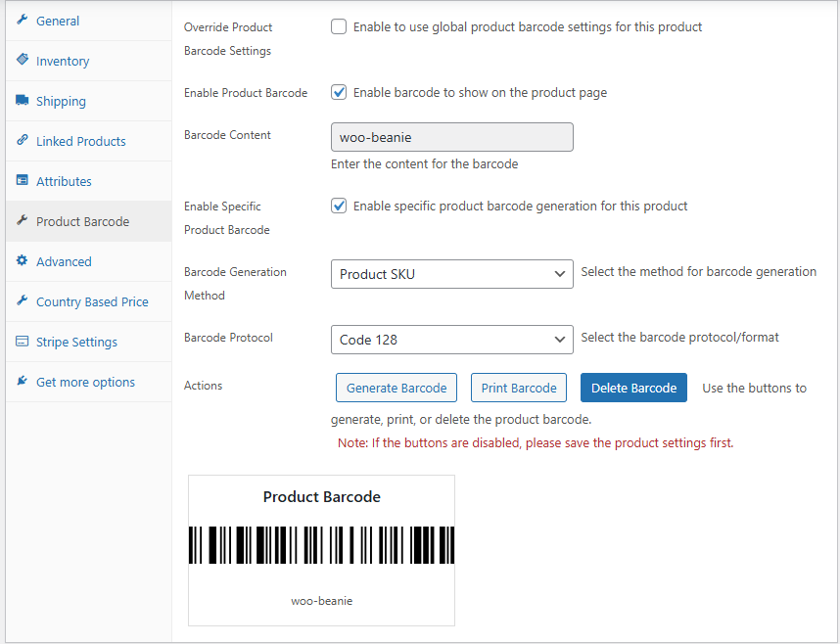Screen dimensions: 840x644
Task: Click the red note about disabled buttons
Action: pos(536,443)
